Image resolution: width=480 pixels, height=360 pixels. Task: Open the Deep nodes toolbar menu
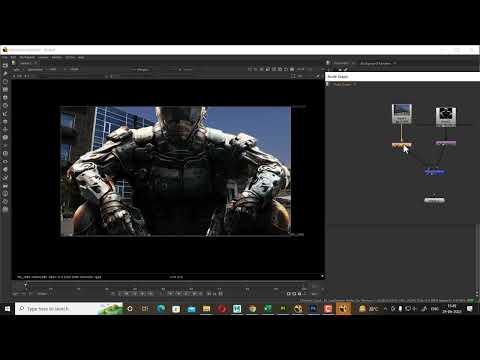(x=5, y=153)
